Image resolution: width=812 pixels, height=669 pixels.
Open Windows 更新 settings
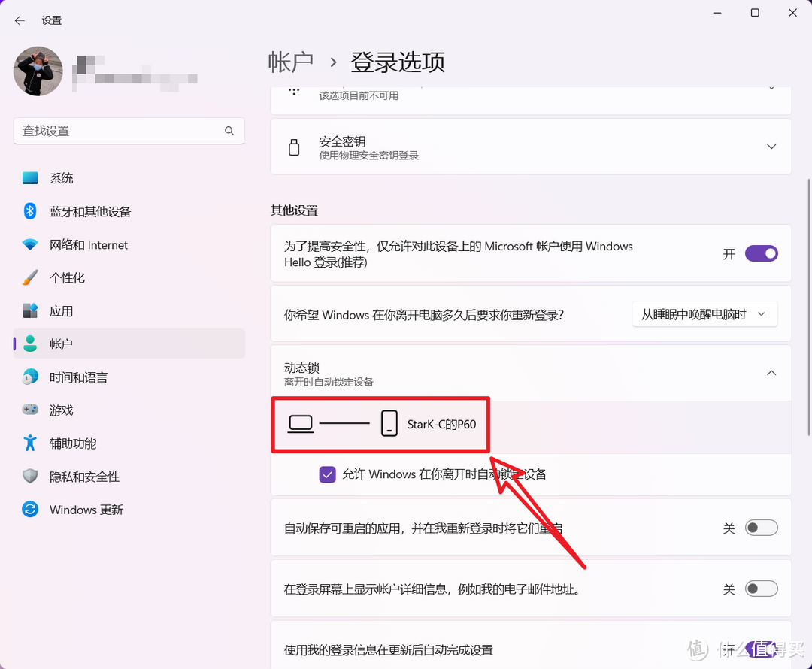tap(129, 510)
